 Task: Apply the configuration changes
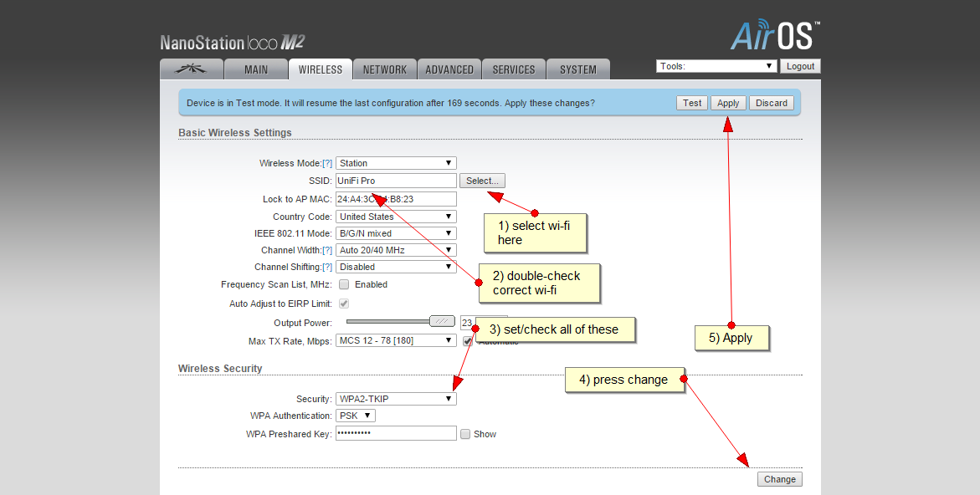[728, 103]
